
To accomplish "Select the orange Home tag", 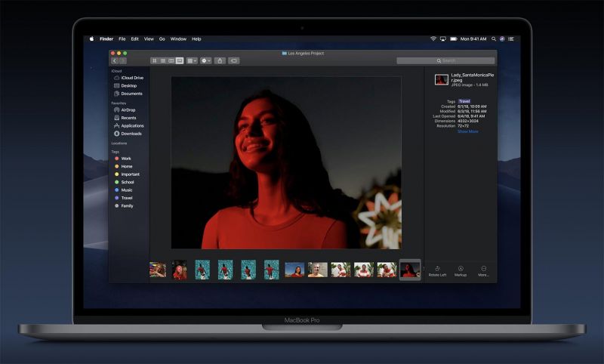I will pyautogui.click(x=124, y=166).
